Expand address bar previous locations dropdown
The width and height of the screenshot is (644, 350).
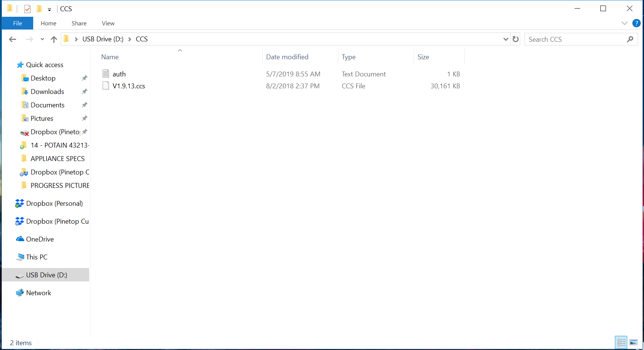point(506,39)
